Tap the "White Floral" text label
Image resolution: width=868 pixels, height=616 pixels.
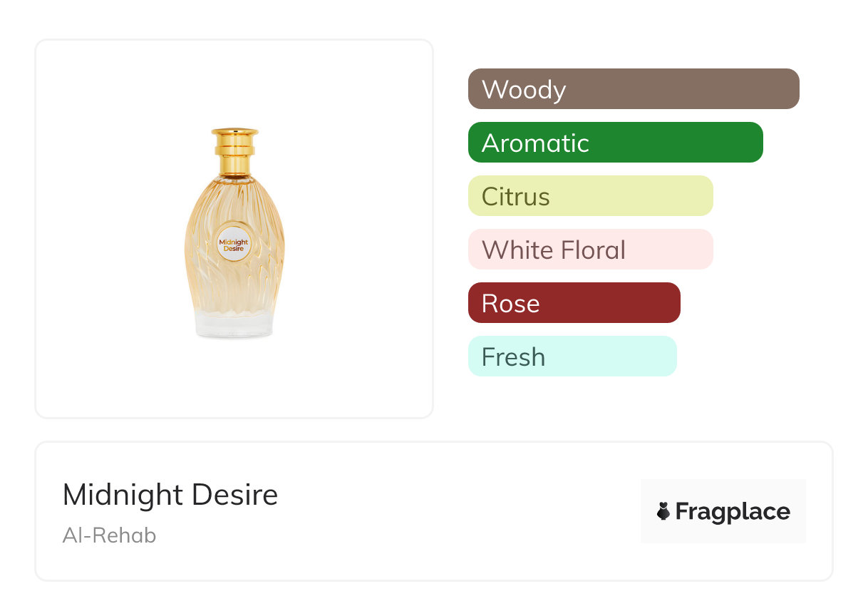coord(554,250)
